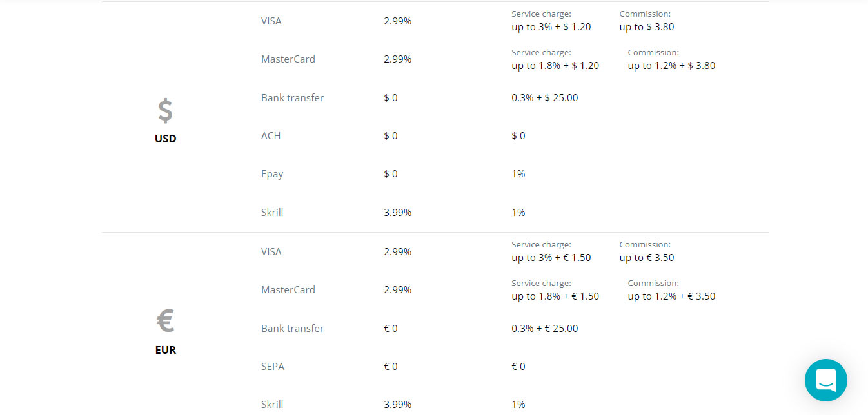The image size is (868, 415).
Task: Click the 0.3% + € 25.00 fee
Action: [545, 328]
